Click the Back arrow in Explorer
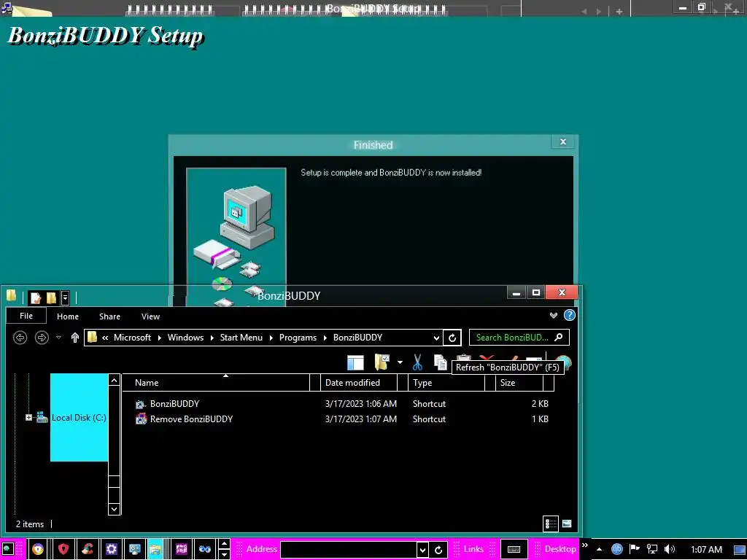 [x=20, y=338]
